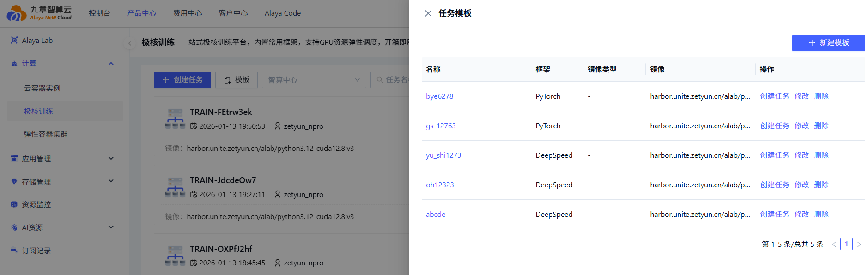The height and width of the screenshot is (275, 868).
Task: Click the PyTorch cell in gs-12763 row
Action: [x=548, y=126]
